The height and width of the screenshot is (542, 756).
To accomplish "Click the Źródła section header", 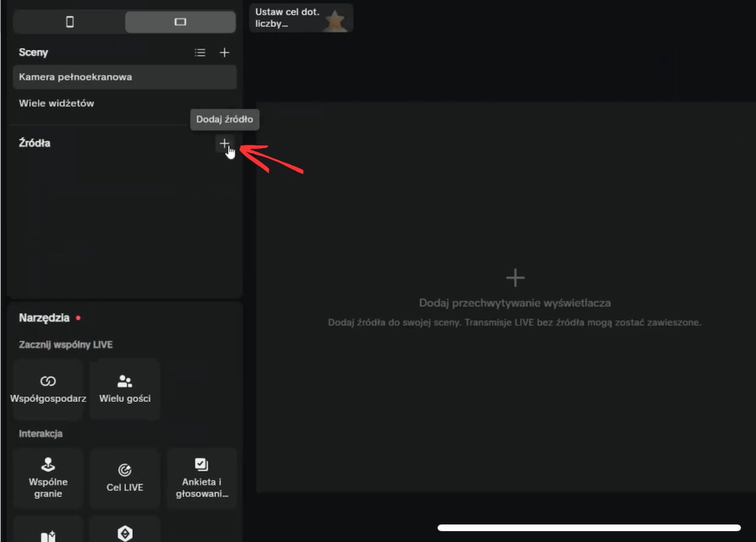I will [35, 143].
